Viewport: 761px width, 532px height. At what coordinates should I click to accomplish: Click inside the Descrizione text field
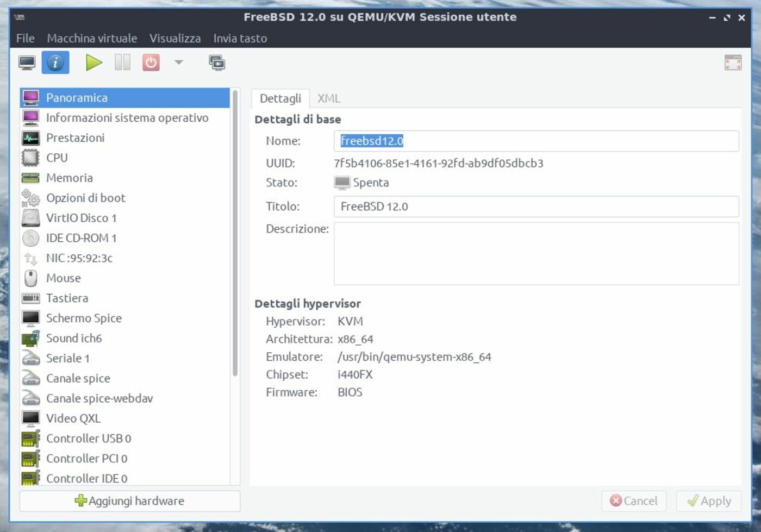537,253
